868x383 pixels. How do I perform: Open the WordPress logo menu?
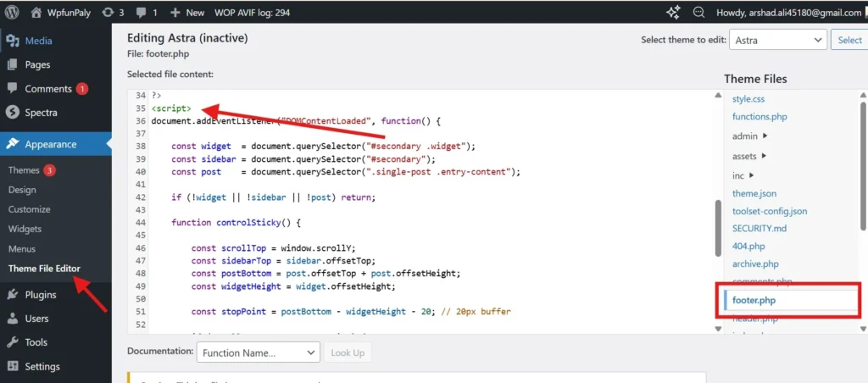(x=12, y=12)
